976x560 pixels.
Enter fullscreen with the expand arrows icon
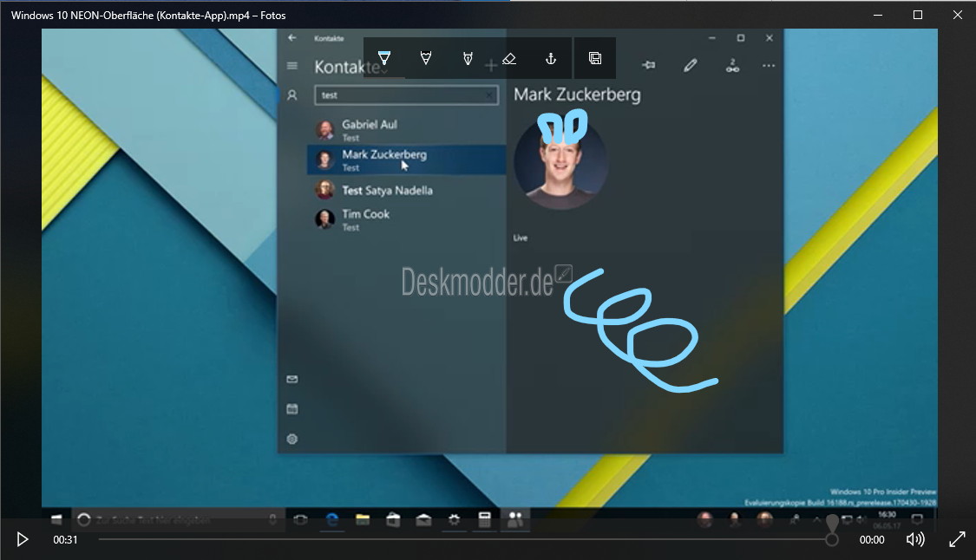pyautogui.click(x=957, y=539)
